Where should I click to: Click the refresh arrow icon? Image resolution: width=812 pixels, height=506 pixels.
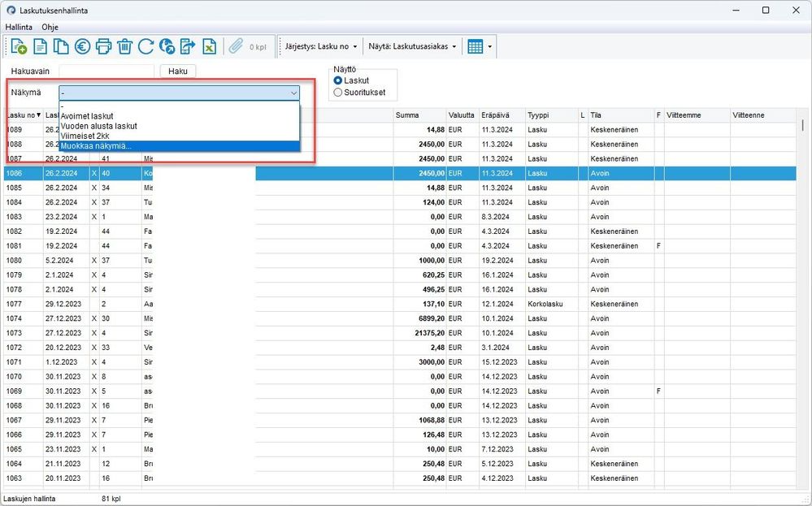(145, 47)
